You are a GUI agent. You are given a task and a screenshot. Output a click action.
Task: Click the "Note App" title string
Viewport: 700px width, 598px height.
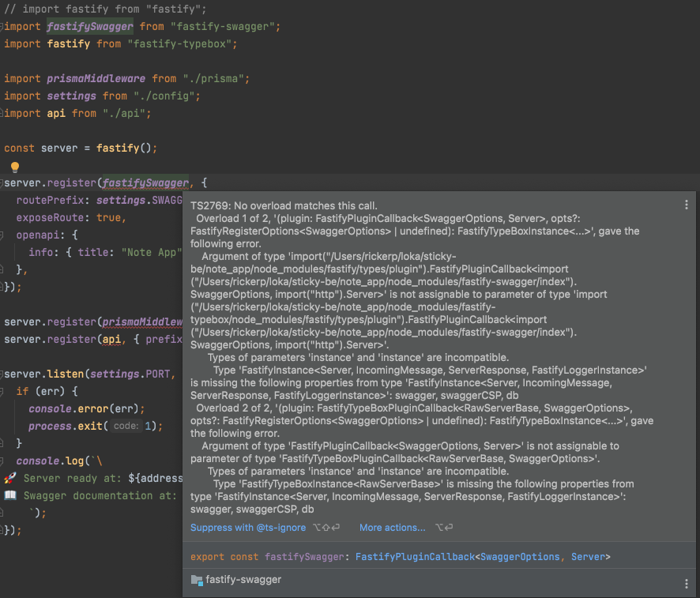coord(152,253)
